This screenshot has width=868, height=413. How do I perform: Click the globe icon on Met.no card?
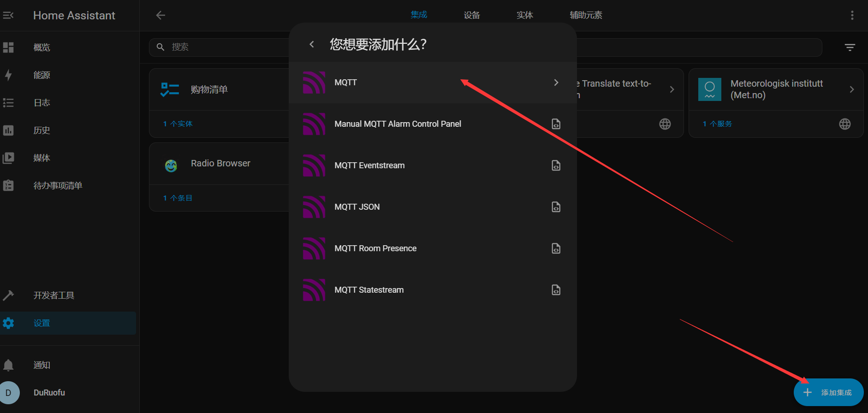pyautogui.click(x=844, y=124)
